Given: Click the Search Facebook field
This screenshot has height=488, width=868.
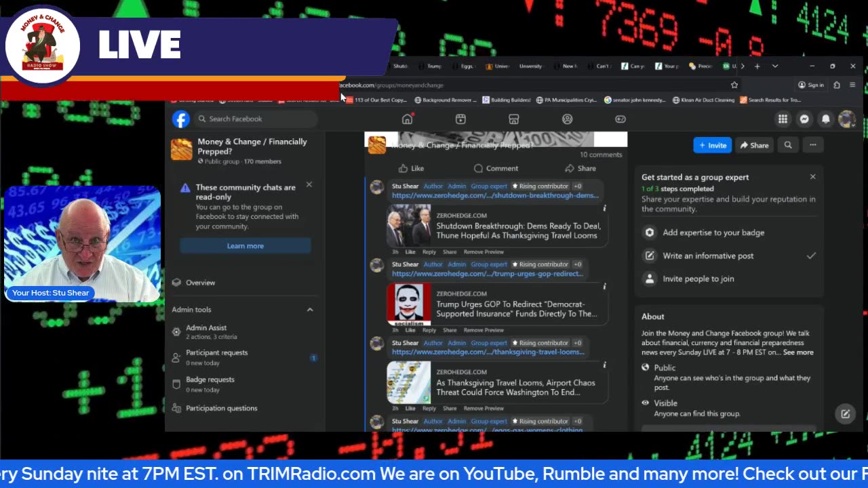Looking at the screenshot, I should click(254, 119).
